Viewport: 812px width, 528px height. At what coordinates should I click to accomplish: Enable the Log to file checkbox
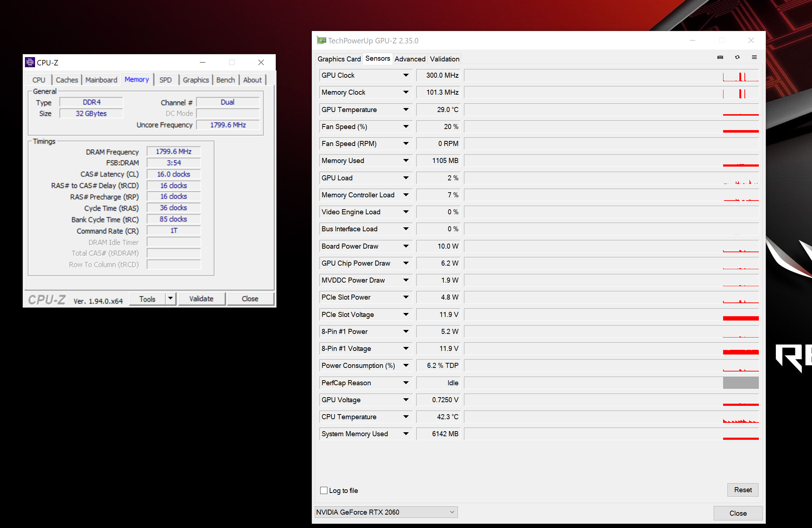[324, 490]
